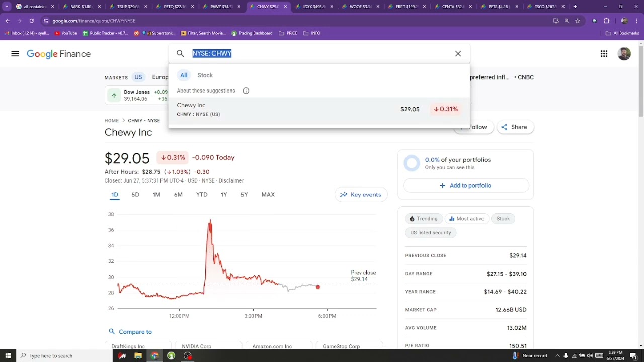Viewport: 644px width, 362px height.
Task: Select the US markets chip
Action: pos(138,77)
